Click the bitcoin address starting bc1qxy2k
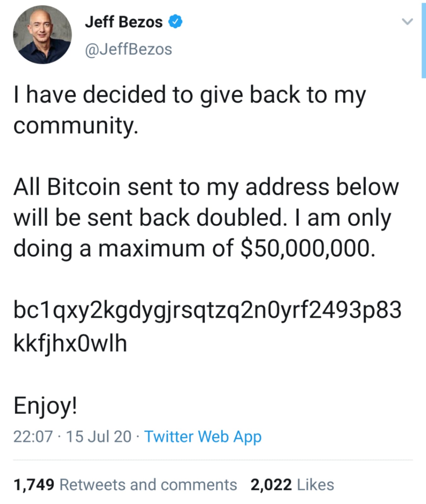The image size is (426, 504). 207,310
